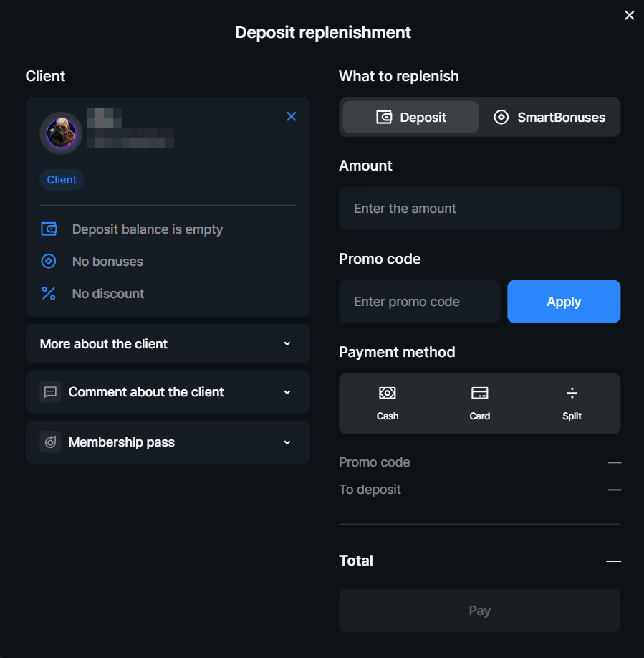This screenshot has height=658, width=644.
Task: Select Split payment method
Action: (572, 404)
